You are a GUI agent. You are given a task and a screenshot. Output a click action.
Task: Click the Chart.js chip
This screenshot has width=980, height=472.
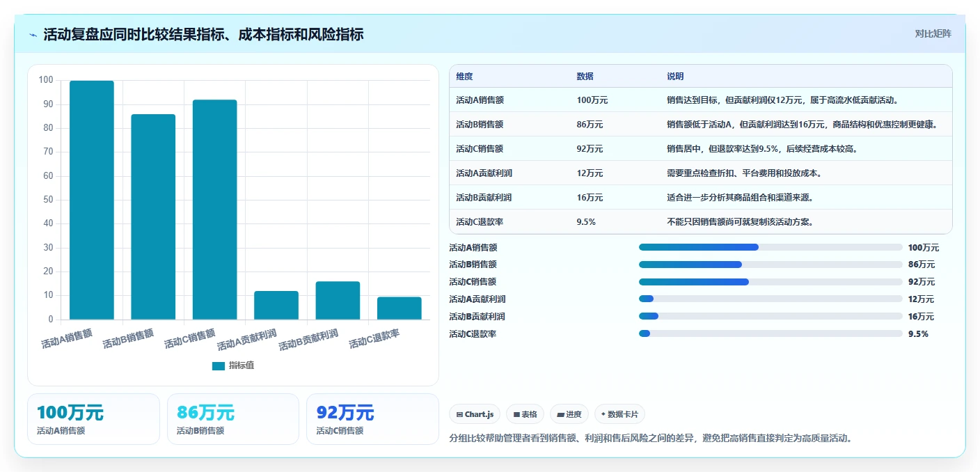click(x=475, y=414)
